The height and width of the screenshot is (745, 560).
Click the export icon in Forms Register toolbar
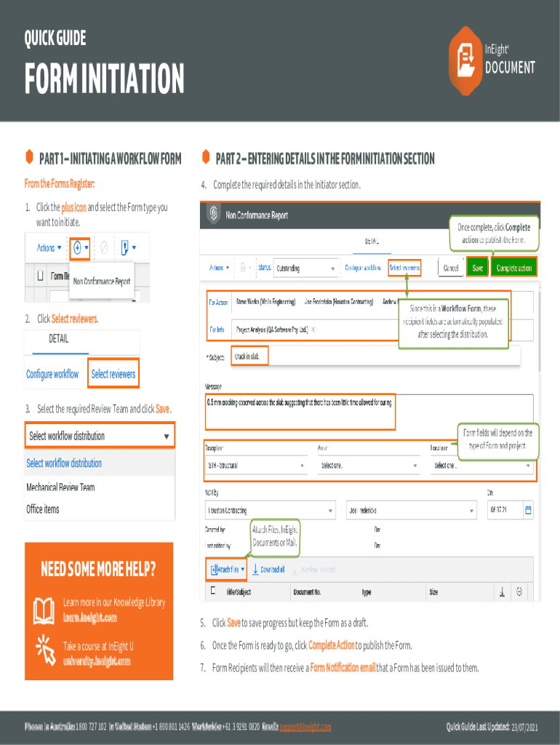pyautogui.click(x=125, y=248)
